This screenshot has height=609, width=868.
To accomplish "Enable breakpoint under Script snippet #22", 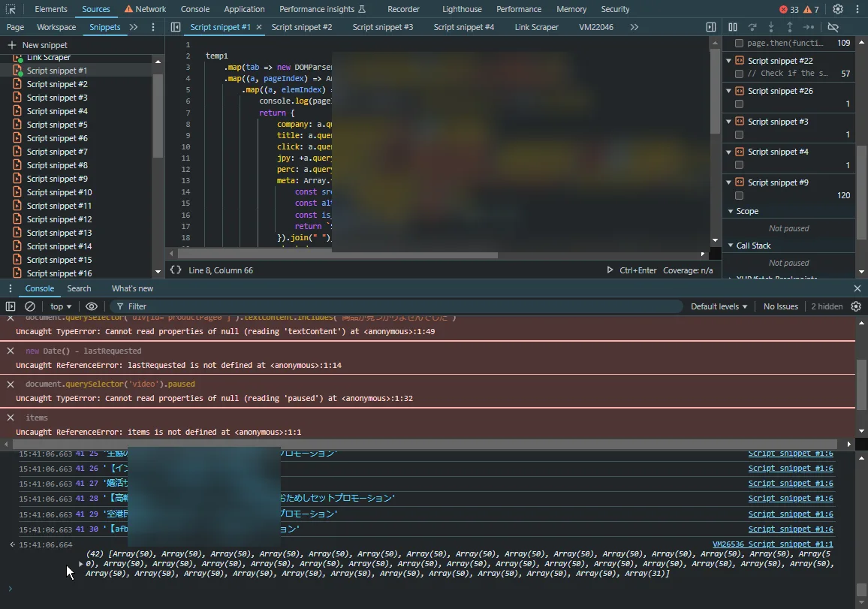I will [740, 74].
